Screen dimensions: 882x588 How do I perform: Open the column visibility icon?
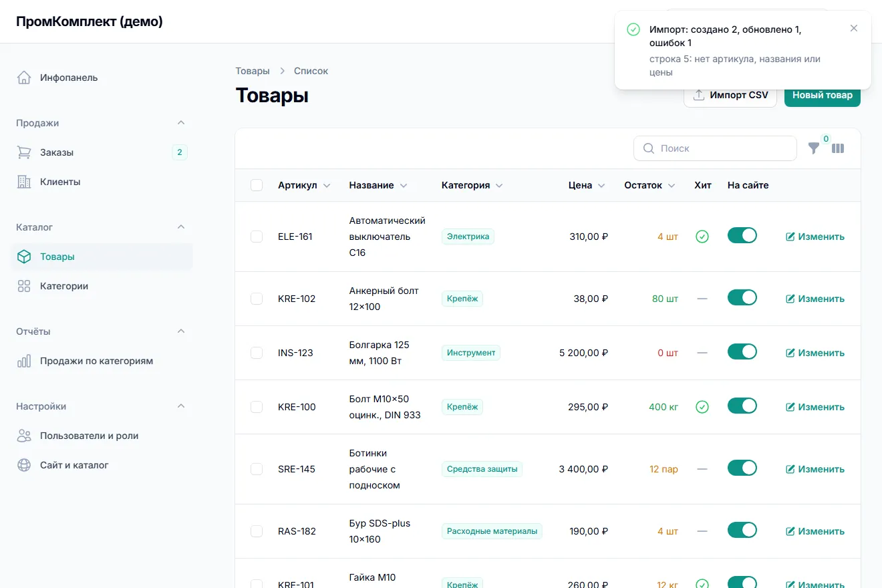pos(838,148)
